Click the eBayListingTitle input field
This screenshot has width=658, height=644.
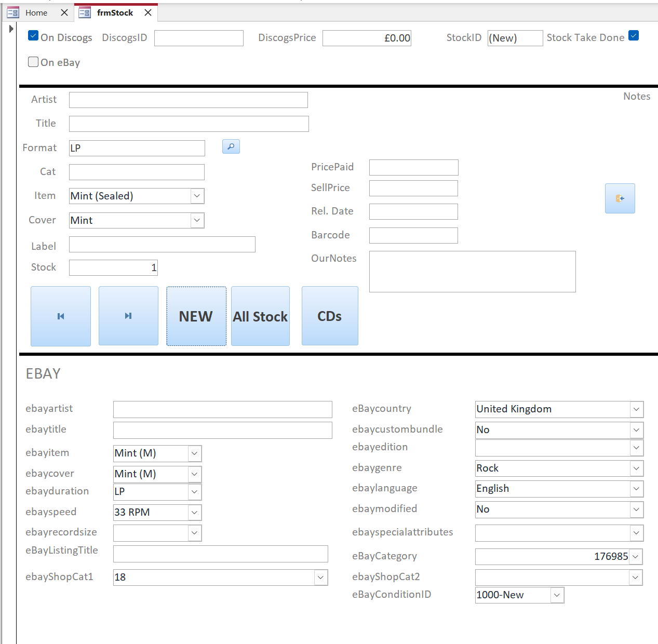coord(221,554)
